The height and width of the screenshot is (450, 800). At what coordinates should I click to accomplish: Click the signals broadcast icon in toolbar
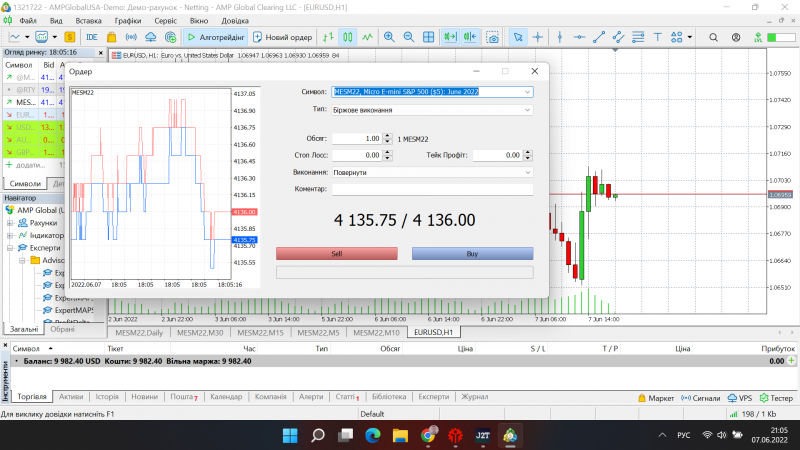131,37
